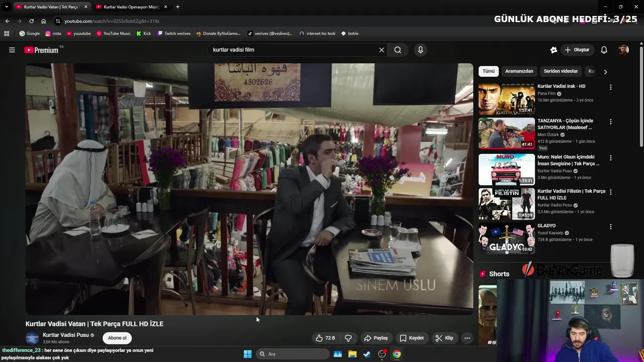Open the Donate ByNoGame bookmark
The width and height of the screenshot is (644, 362).
coord(218,33)
